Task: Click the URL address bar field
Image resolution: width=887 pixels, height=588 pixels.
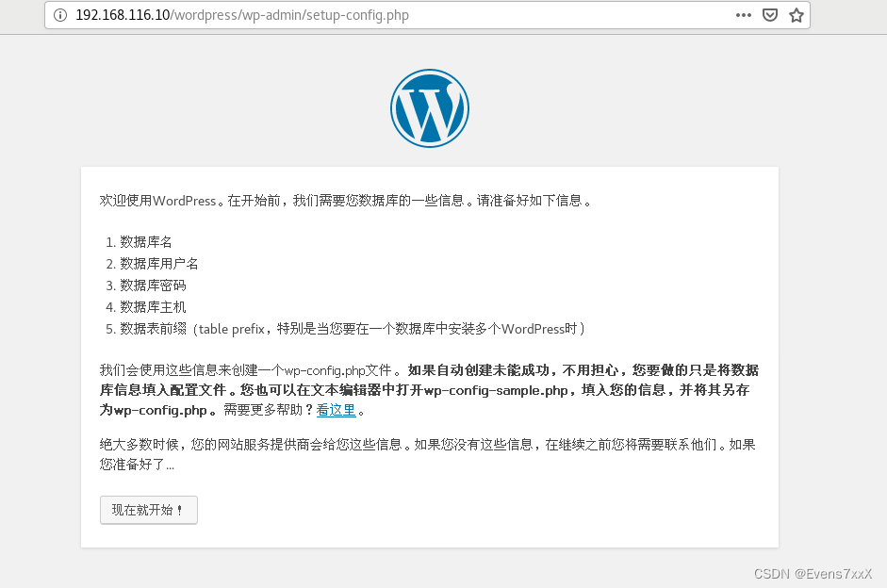Action: 427,15
